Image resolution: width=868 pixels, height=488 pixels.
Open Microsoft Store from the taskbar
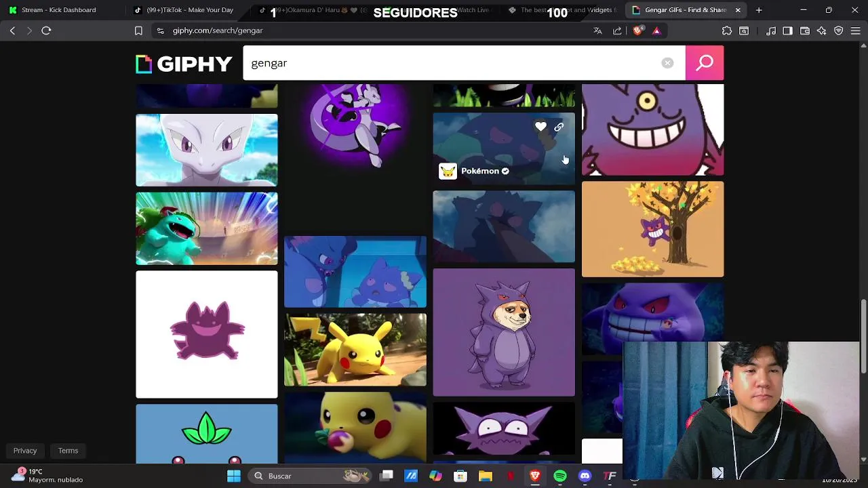pyautogui.click(x=460, y=476)
